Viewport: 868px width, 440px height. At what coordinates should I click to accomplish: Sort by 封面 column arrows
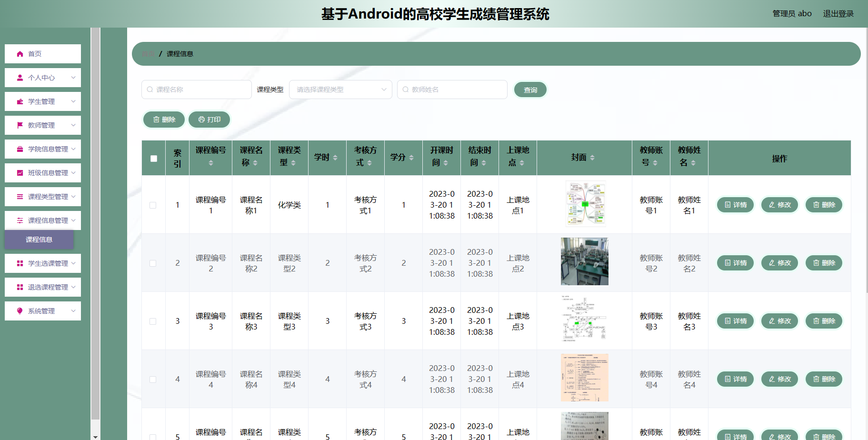pos(592,158)
